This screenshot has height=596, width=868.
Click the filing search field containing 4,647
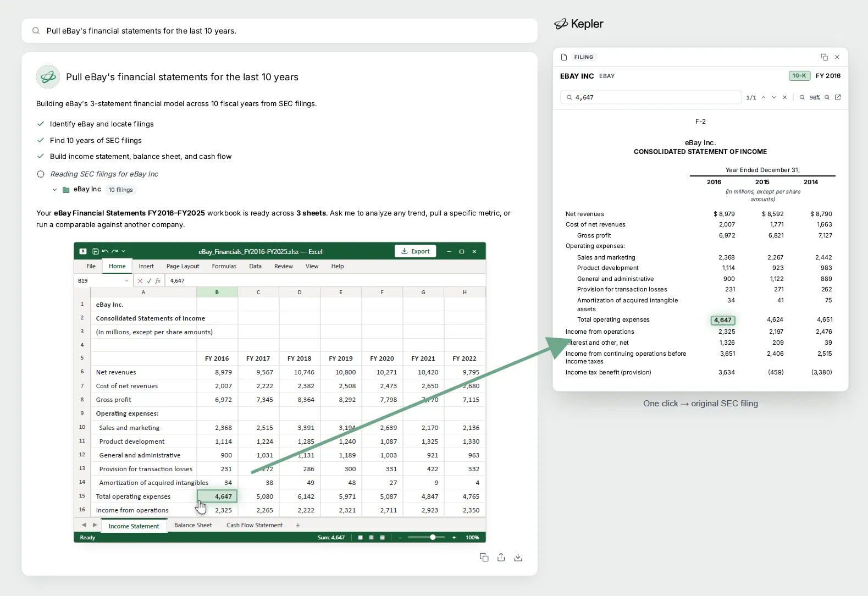pos(651,97)
